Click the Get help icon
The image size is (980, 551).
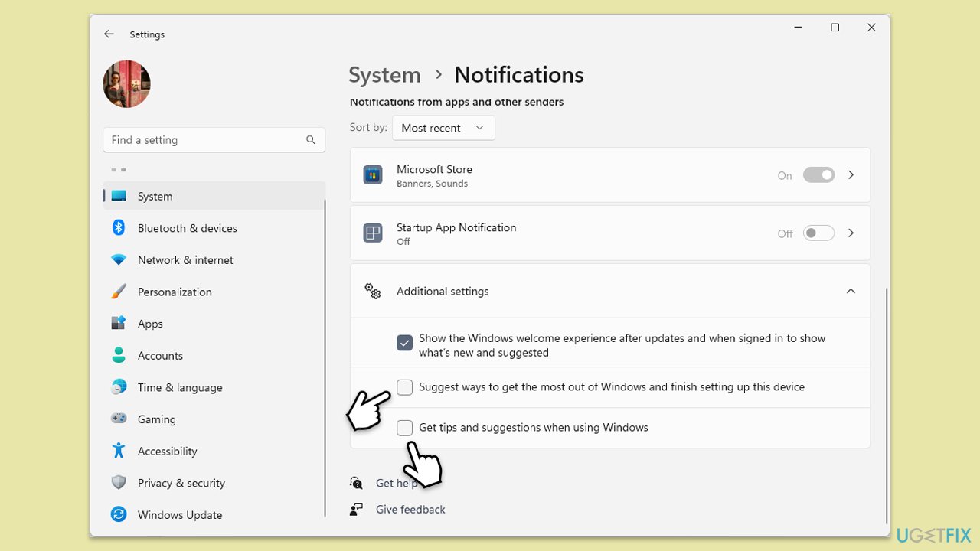point(356,483)
